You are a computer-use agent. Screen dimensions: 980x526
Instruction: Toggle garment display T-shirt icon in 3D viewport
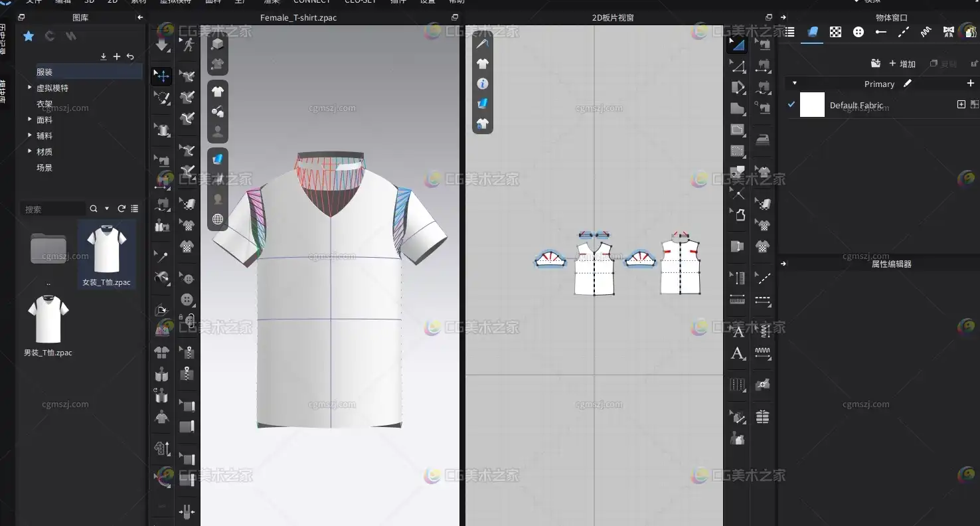point(217,91)
